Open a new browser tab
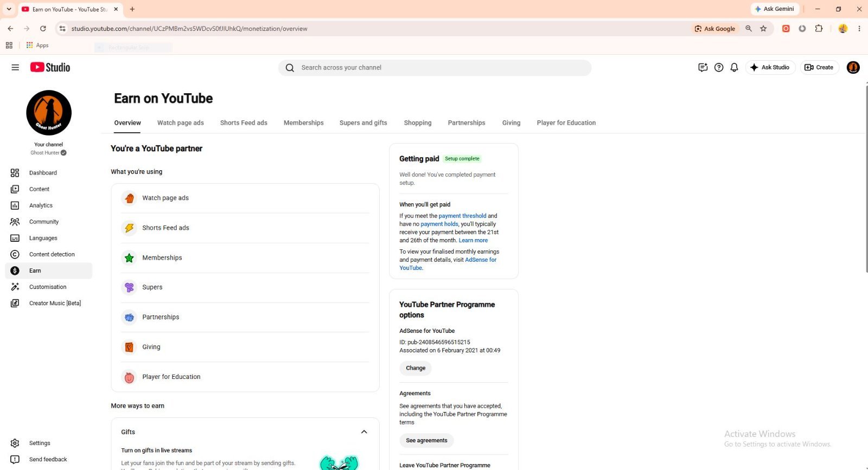Image resolution: width=868 pixels, height=470 pixels. click(x=132, y=9)
